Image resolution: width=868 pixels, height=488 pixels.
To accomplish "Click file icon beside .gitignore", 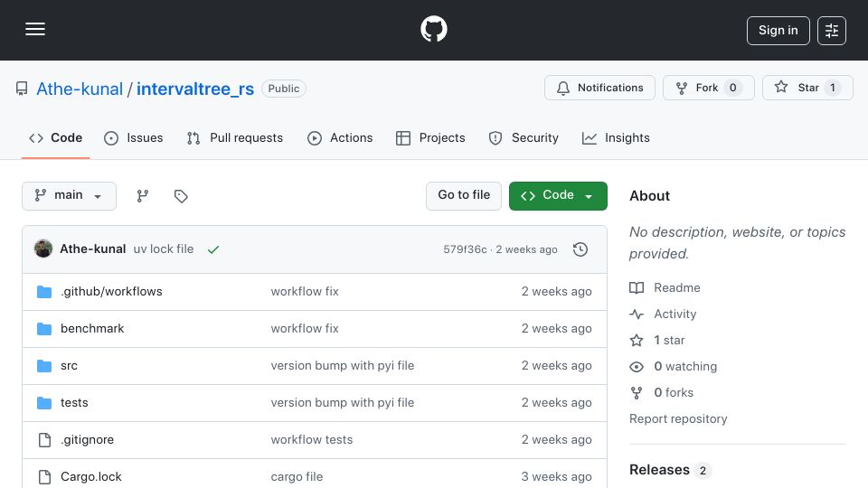I will tap(44, 440).
